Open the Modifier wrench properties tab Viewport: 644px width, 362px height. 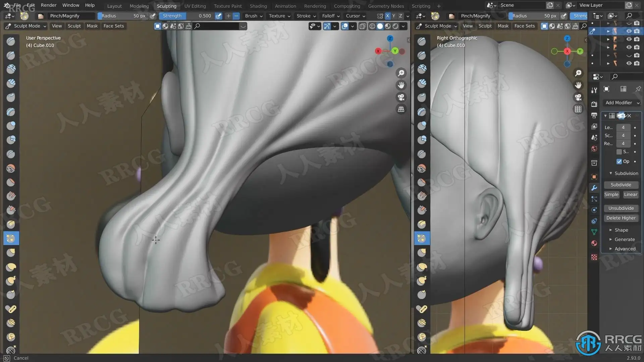click(594, 188)
